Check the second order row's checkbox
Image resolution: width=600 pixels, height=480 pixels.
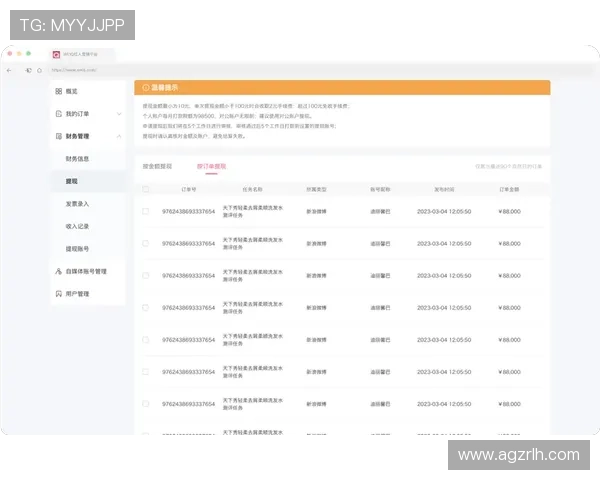[x=145, y=243]
